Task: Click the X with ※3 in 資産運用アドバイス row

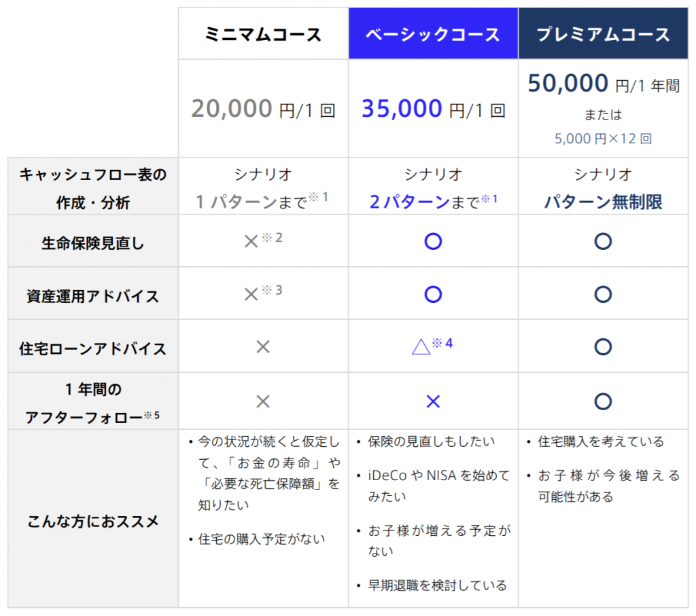Action: [251, 294]
